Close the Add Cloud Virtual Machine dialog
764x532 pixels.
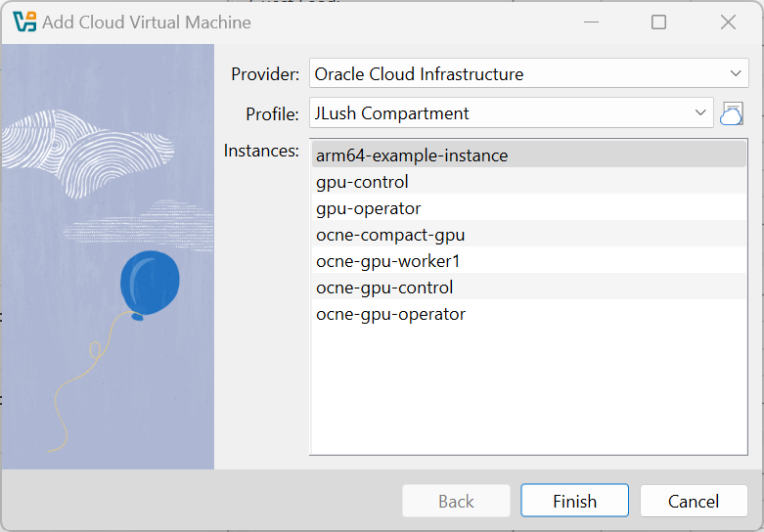click(728, 22)
